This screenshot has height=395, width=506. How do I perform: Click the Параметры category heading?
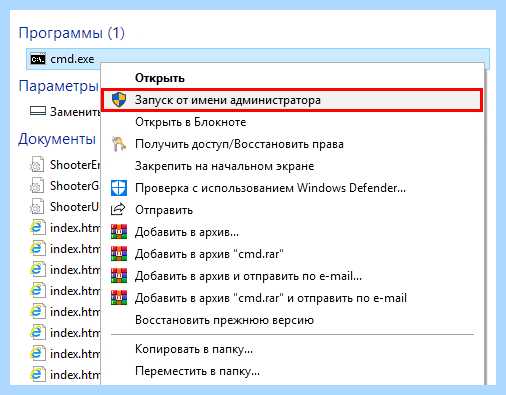tap(59, 86)
